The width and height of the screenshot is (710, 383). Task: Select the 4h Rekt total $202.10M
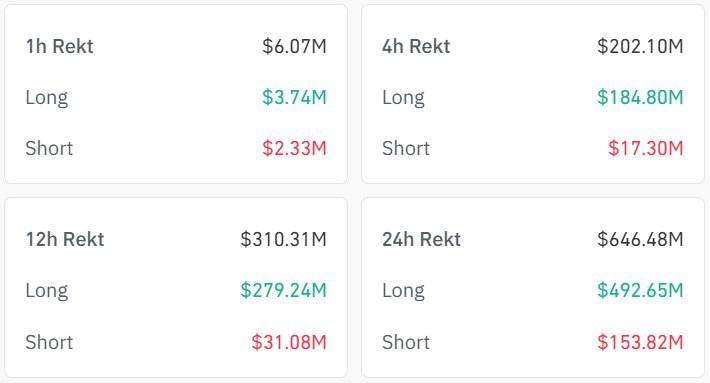tap(640, 46)
